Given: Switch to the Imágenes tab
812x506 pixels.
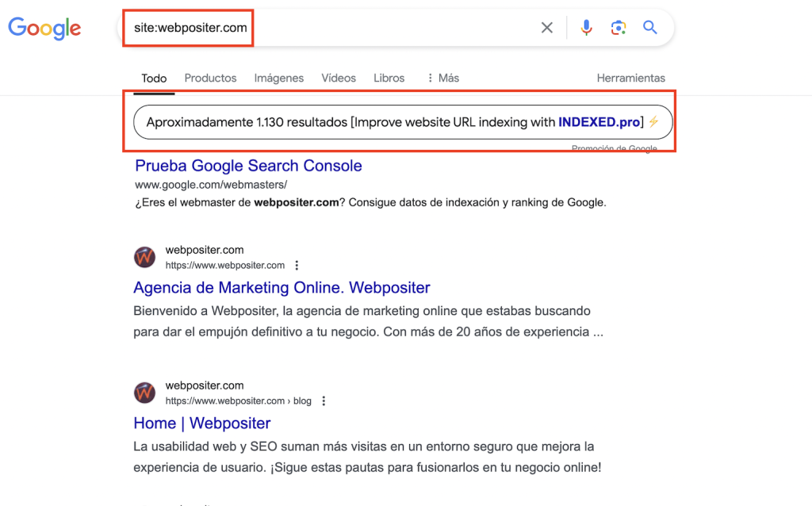Looking at the screenshot, I should pyautogui.click(x=278, y=78).
